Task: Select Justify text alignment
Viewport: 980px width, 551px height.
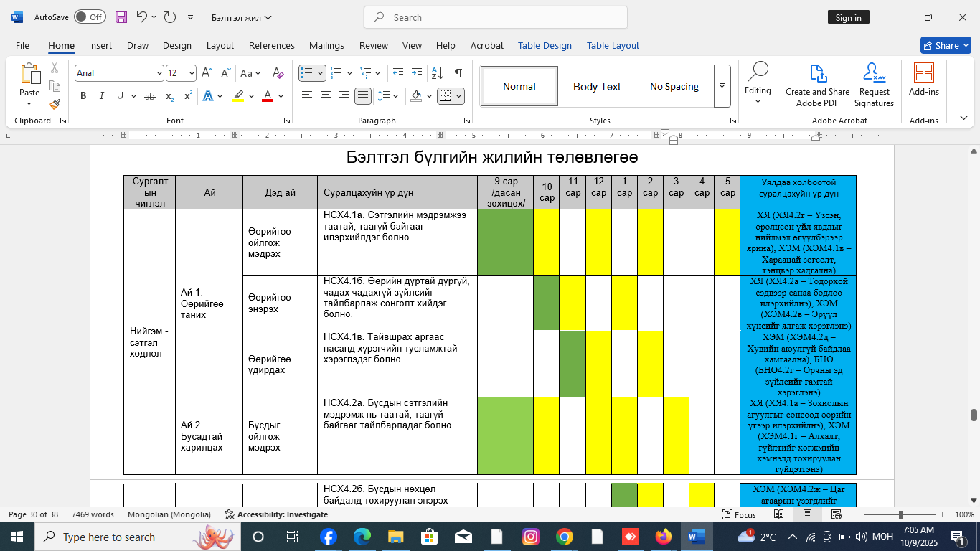Action: (363, 96)
